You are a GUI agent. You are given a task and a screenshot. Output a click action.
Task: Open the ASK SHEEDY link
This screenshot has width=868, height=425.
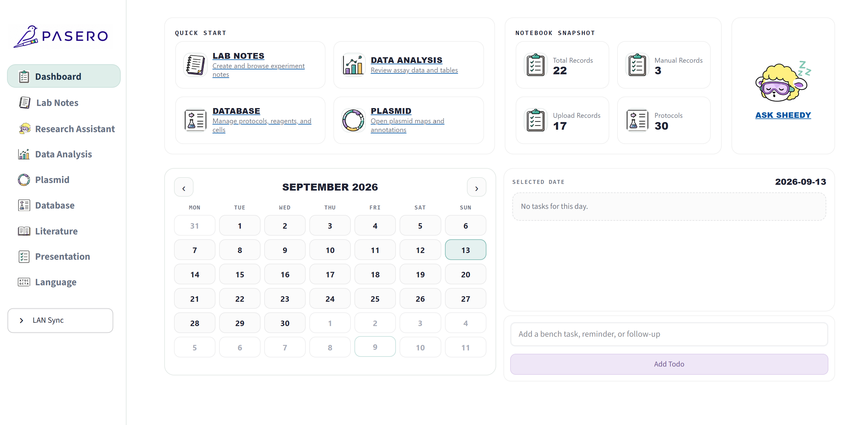(783, 115)
